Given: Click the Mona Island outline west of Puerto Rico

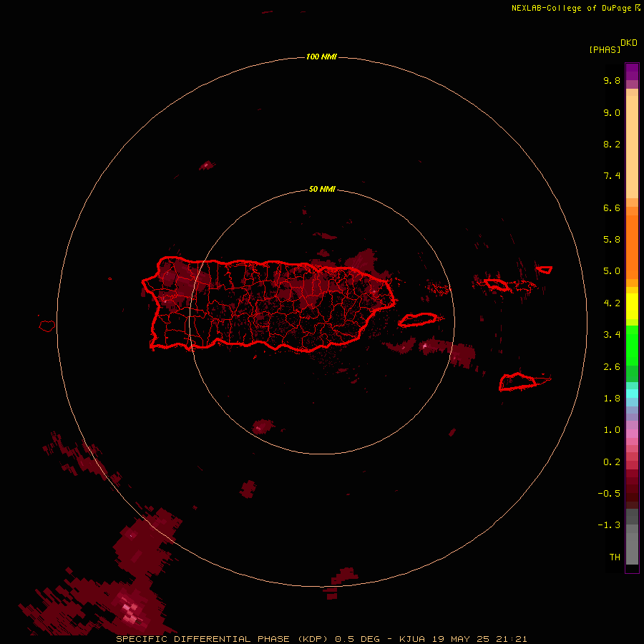Looking at the screenshot, I should click(x=47, y=326).
